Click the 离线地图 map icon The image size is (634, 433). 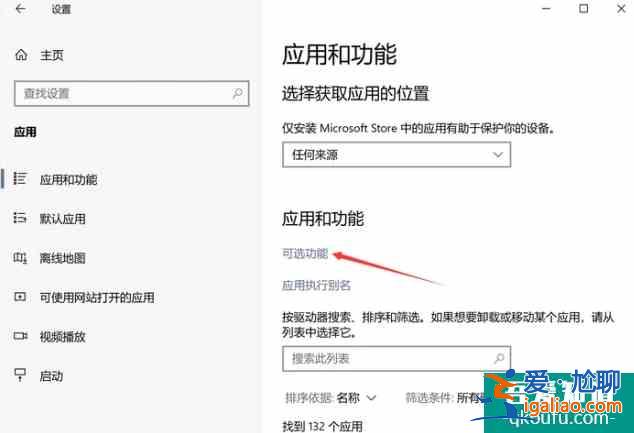pyautogui.click(x=20, y=258)
